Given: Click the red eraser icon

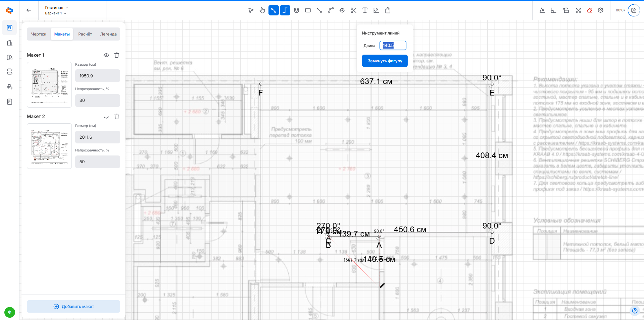Looking at the screenshot, I should tap(589, 10).
